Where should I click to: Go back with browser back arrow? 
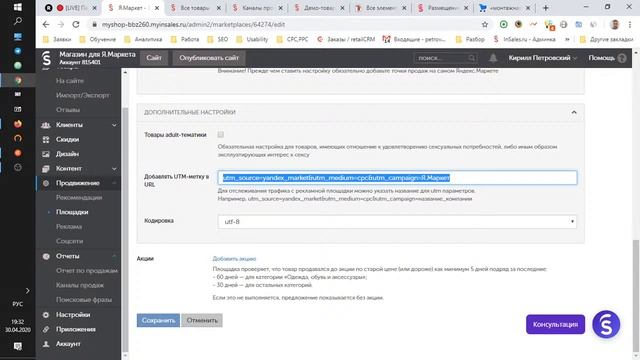click(x=46, y=24)
